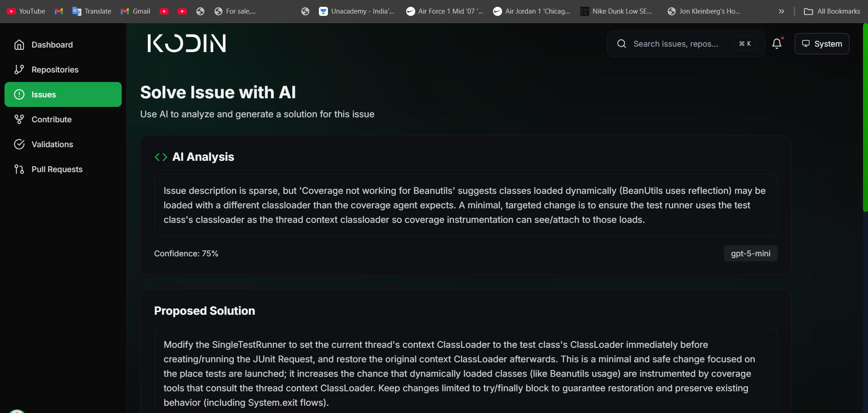Screen dimensions: 868x413
Task: Click the code brackets icon beside AI Analysis
Action: [x=161, y=157]
